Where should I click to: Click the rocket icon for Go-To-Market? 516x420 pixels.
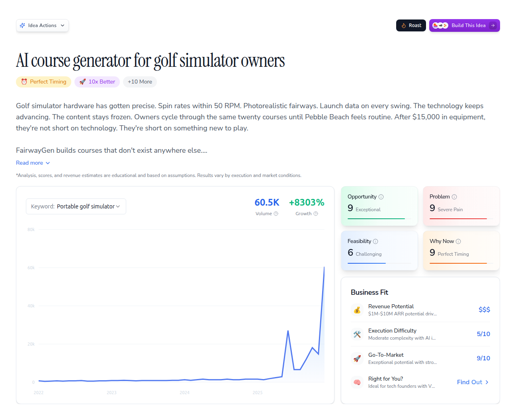click(357, 359)
